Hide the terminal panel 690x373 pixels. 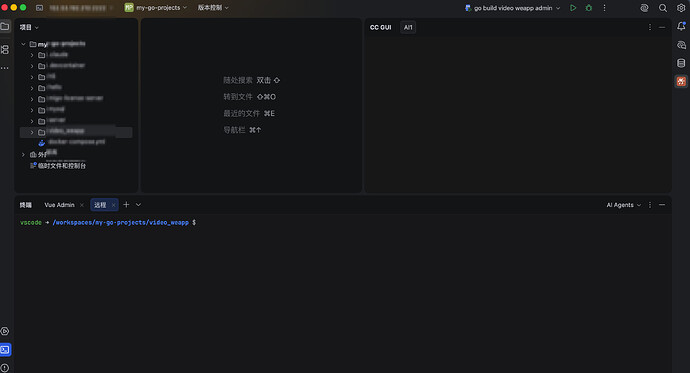tap(662, 205)
